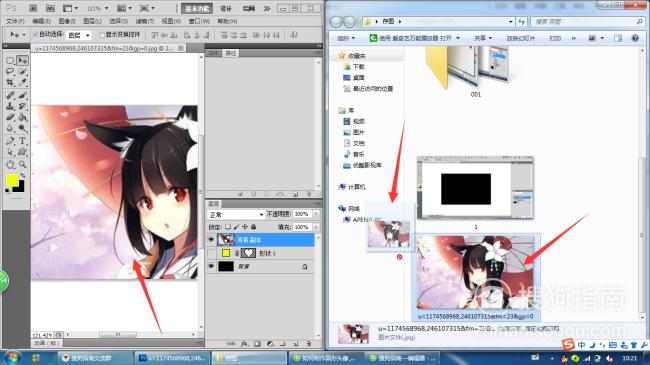This screenshot has width=650, height=365.
Task: Click Explorer Back navigation button
Action: pos(336,22)
